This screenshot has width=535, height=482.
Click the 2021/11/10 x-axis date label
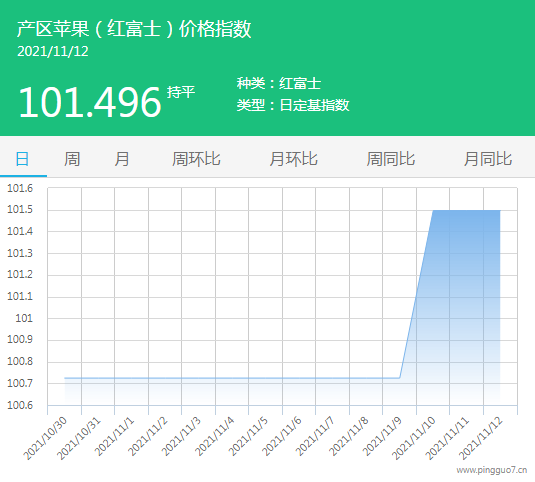(x=413, y=438)
